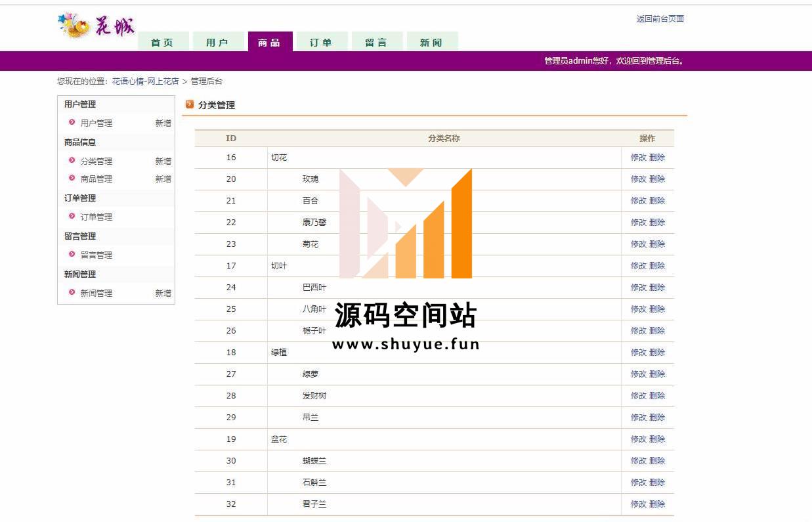Click 删除 for 菊花

pyautogui.click(x=657, y=244)
